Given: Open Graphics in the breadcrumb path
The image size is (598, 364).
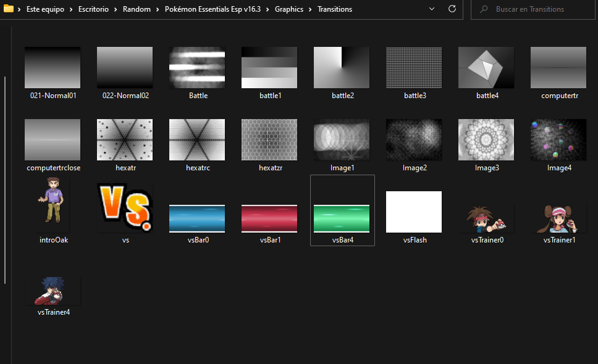Looking at the screenshot, I should (288, 9).
